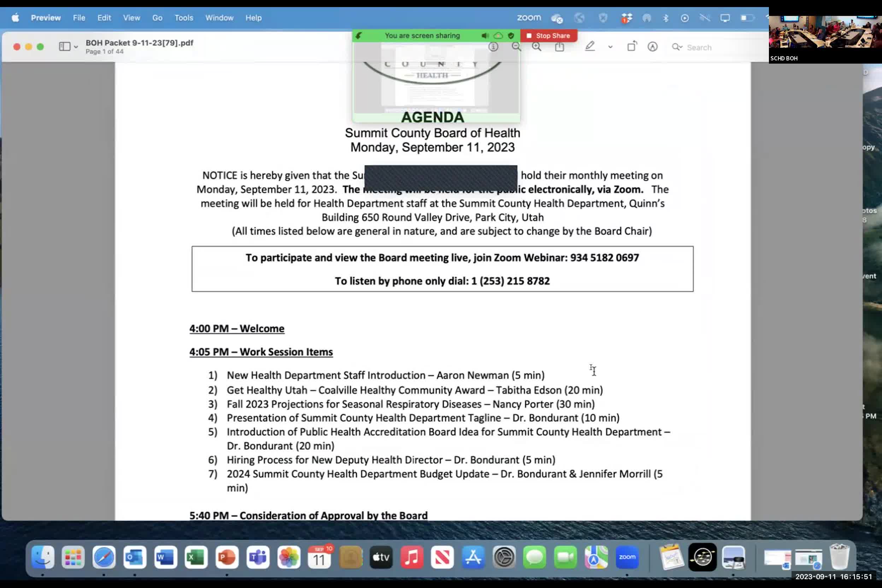Open the View menu
Viewport: 882px width, 588px height.
pyautogui.click(x=131, y=18)
